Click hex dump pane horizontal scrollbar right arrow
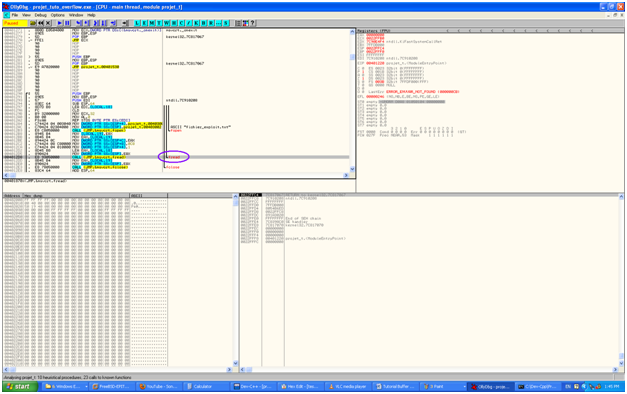This screenshot has height=394, width=627. pos(230,370)
